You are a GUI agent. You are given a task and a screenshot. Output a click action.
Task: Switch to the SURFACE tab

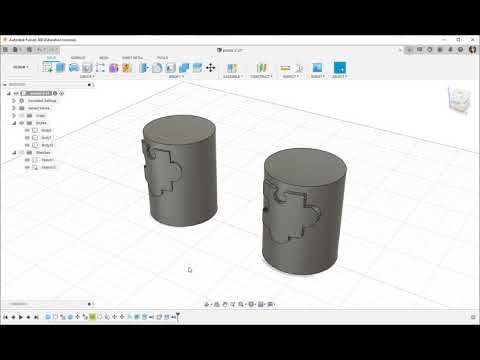point(78,58)
